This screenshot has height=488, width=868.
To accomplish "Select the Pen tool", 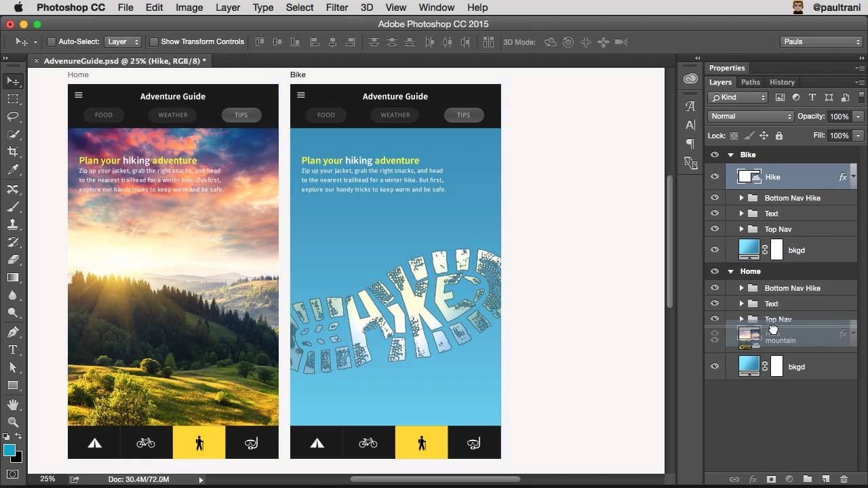I will pos(13,332).
